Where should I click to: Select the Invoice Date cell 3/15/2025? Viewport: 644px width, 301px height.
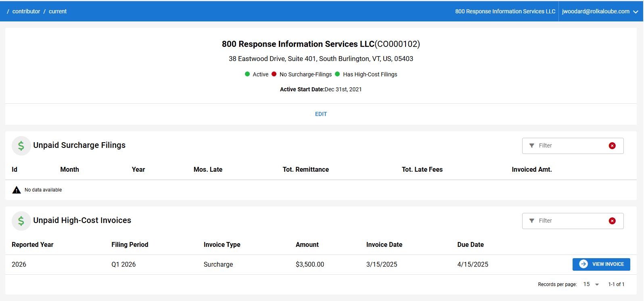(382, 265)
